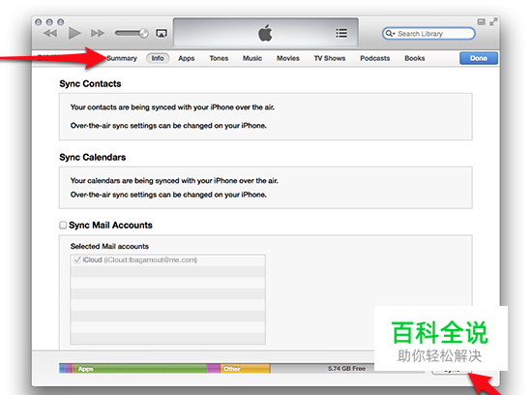Click the play button

click(74, 33)
